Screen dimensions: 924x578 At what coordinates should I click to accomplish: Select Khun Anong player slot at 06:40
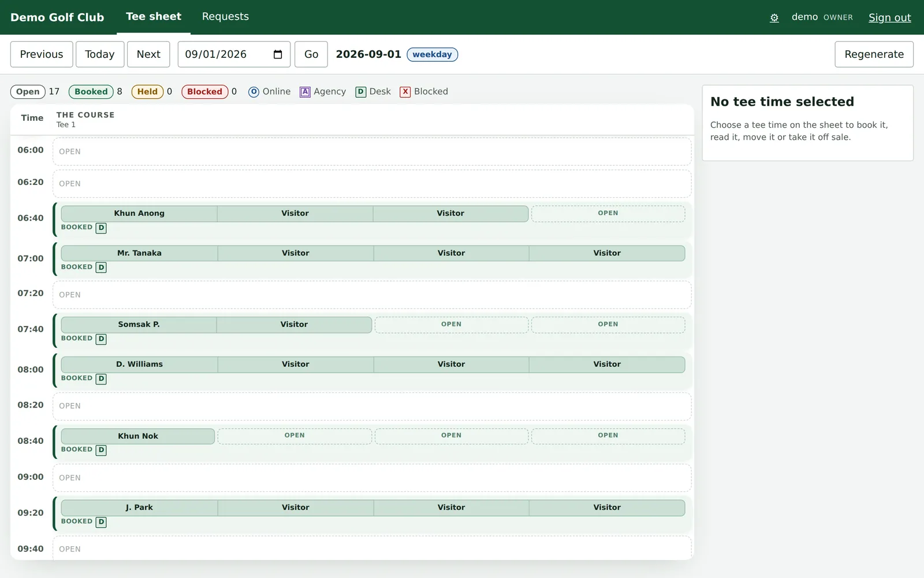coord(139,214)
